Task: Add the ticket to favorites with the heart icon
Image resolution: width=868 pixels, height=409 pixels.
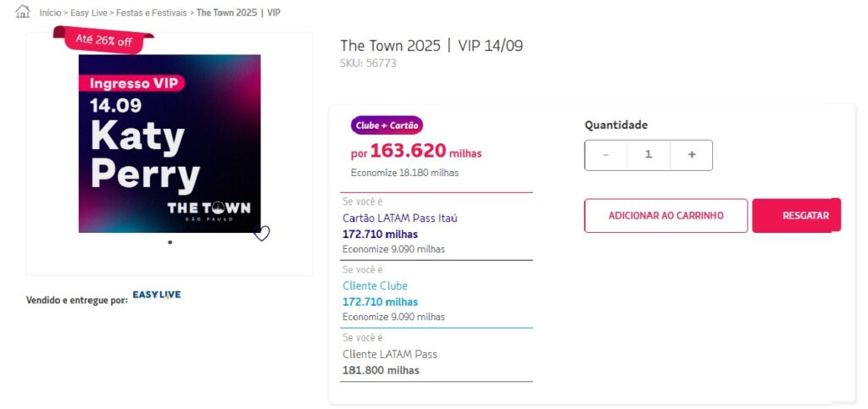Action: [262, 234]
